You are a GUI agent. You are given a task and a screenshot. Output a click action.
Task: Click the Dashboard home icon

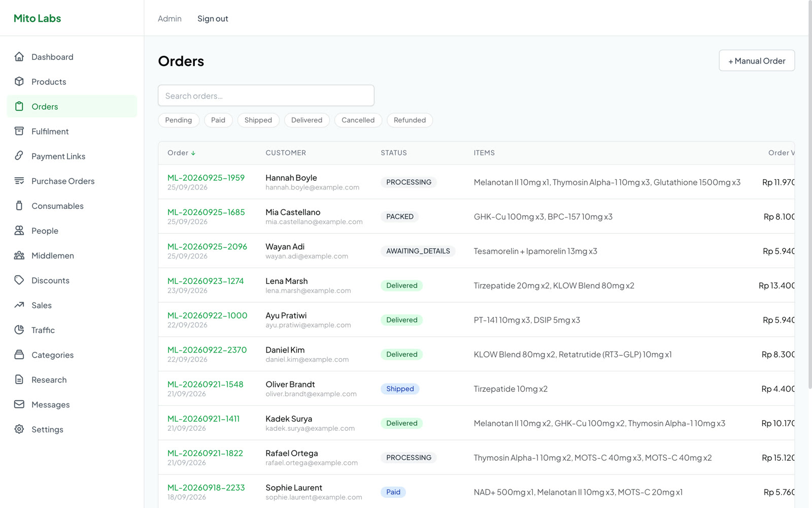click(19, 57)
